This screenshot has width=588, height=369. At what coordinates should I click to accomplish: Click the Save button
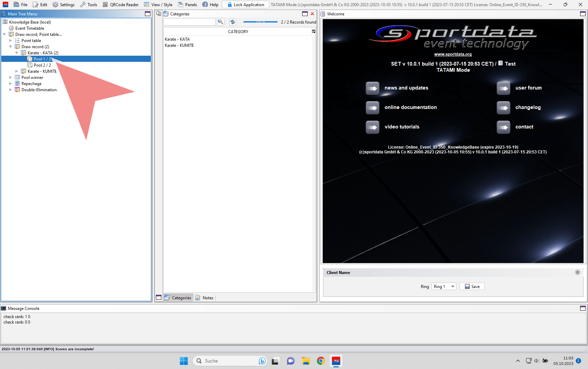tap(472, 286)
